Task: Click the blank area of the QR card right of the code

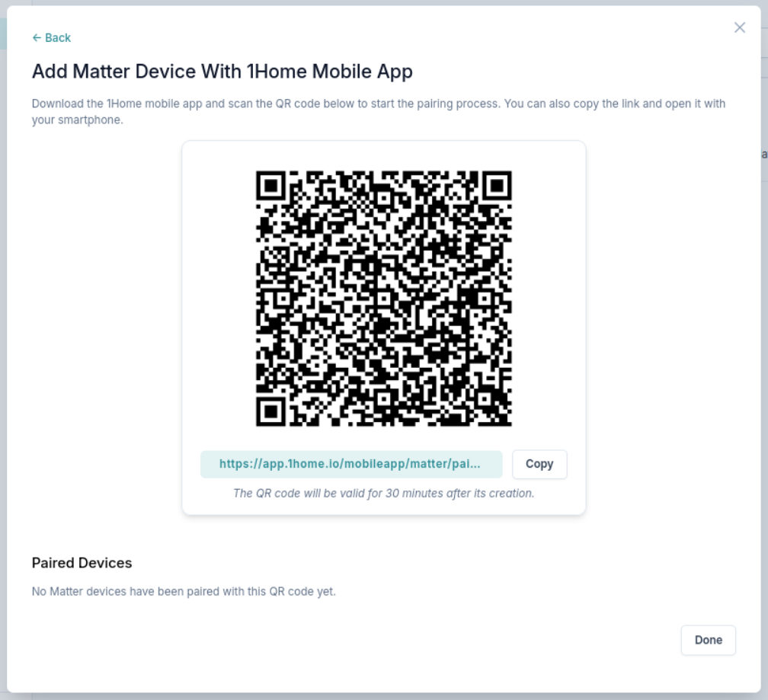Action: [x=549, y=299]
